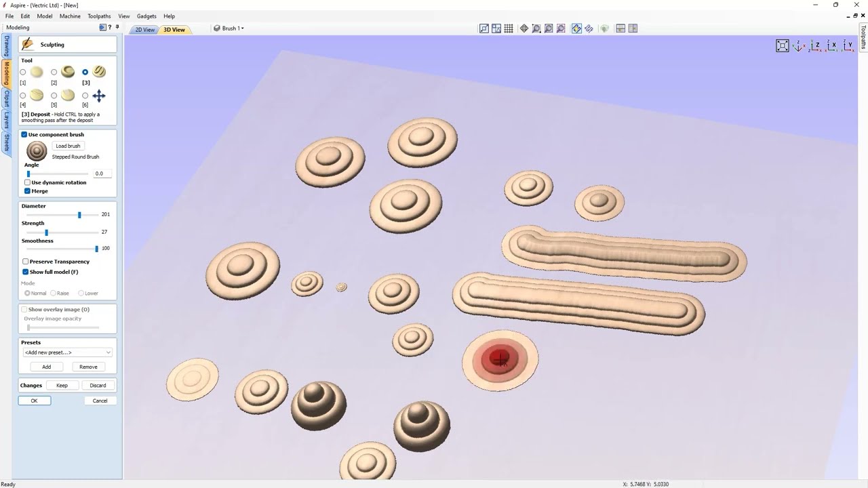Click the second zoom magnifier icon
The width and height of the screenshot is (868, 488).
pyautogui.click(x=549, y=28)
